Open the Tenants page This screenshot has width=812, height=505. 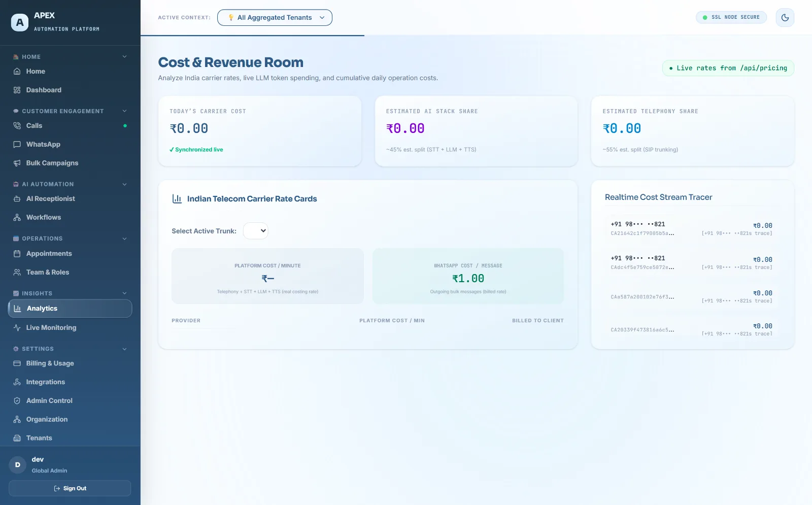click(70, 439)
